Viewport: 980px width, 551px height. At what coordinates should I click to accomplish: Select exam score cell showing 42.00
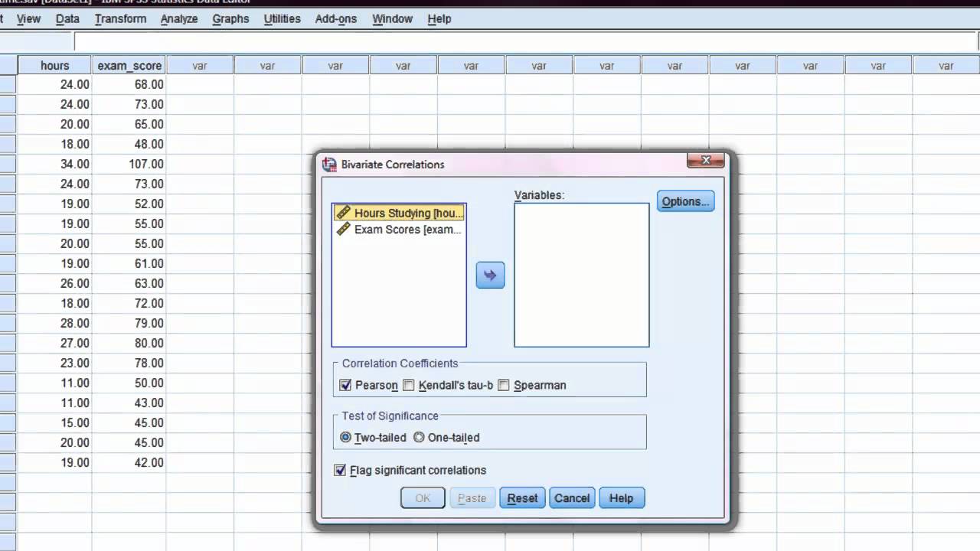[129, 462]
